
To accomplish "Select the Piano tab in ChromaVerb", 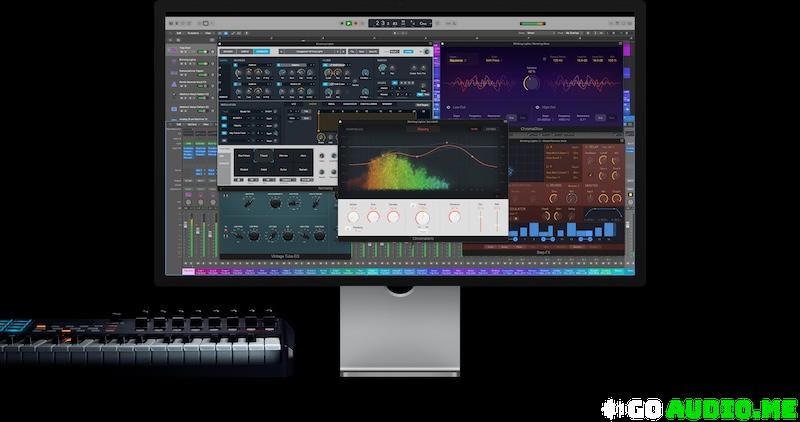I will (422, 129).
